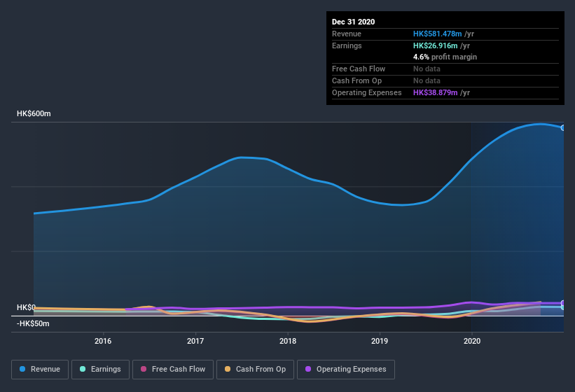The image size is (575, 392).
Task: Click the Cash From Op tooltip row label
Action: pos(356,80)
